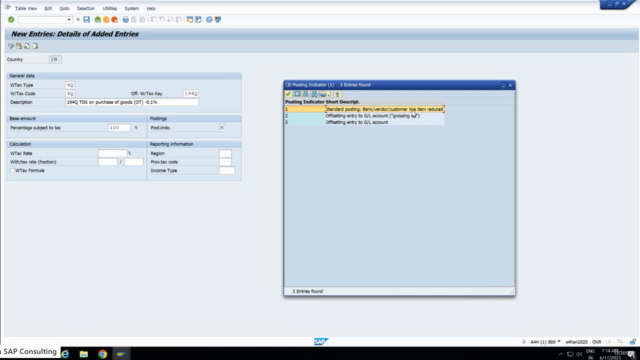Click the WTax Type field value
Viewport: 640px width, 360px height.
[70, 85]
